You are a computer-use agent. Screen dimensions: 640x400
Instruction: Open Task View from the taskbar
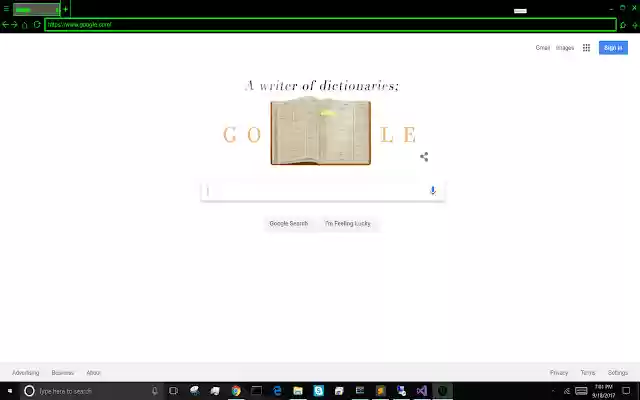click(173, 391)
